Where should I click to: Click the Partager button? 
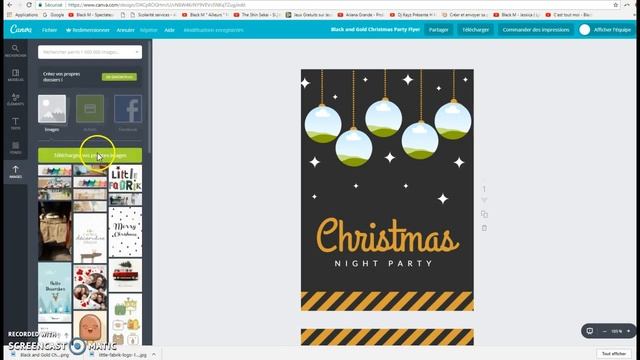click(x=438, y=30)
